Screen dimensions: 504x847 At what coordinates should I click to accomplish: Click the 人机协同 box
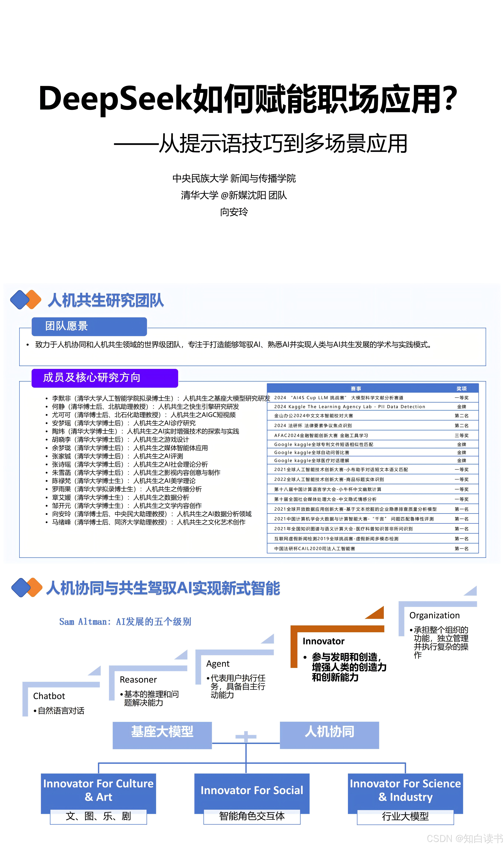pyautogui.click(x=329, y=735)
